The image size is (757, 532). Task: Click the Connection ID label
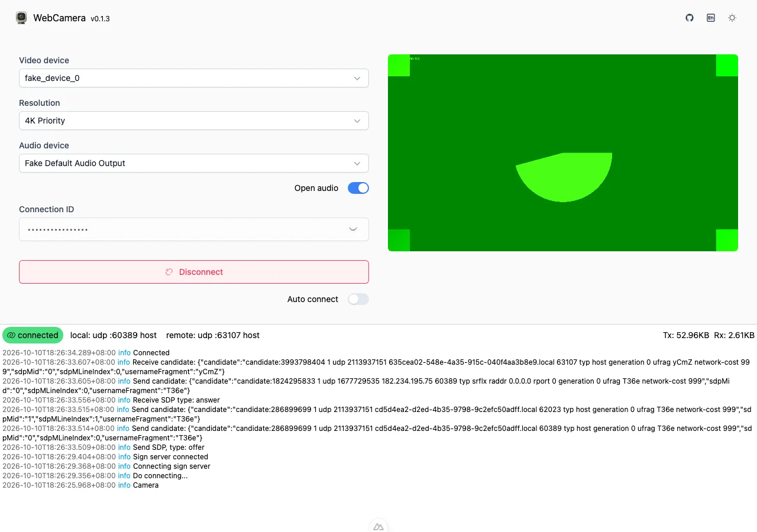(47, 209)
